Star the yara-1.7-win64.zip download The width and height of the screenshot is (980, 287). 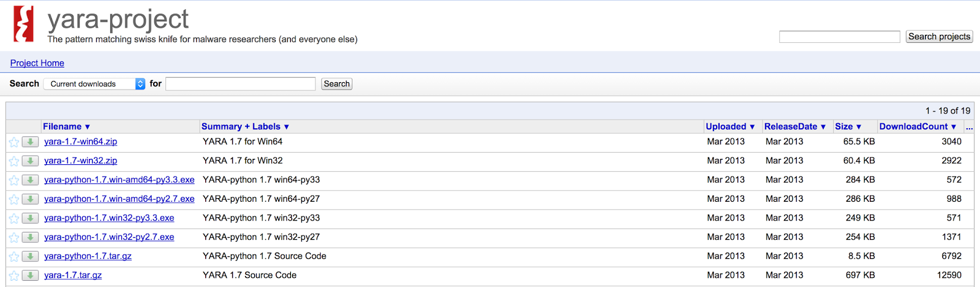point(14,142)
